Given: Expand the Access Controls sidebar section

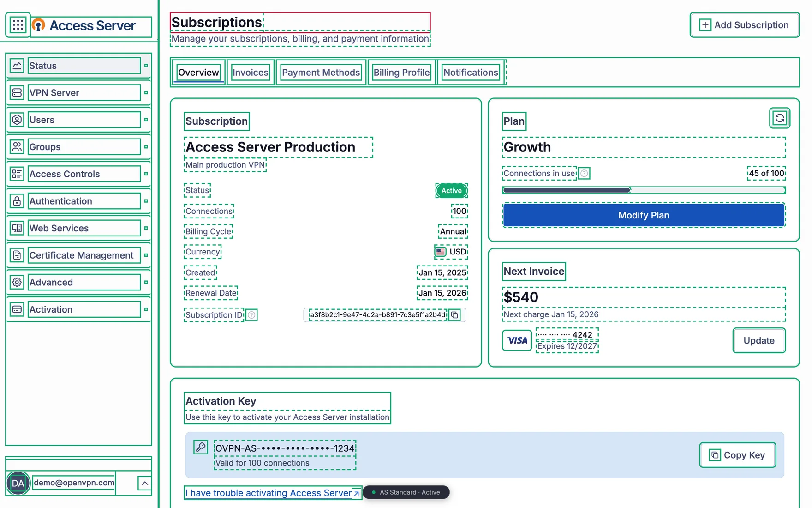Looking at the screenshot, I should (146, 174).
